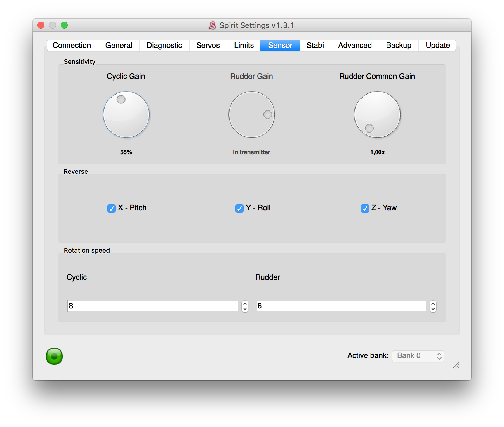
Task: Click the Cyclic rotation speed input field
Action: click(153, 306)
